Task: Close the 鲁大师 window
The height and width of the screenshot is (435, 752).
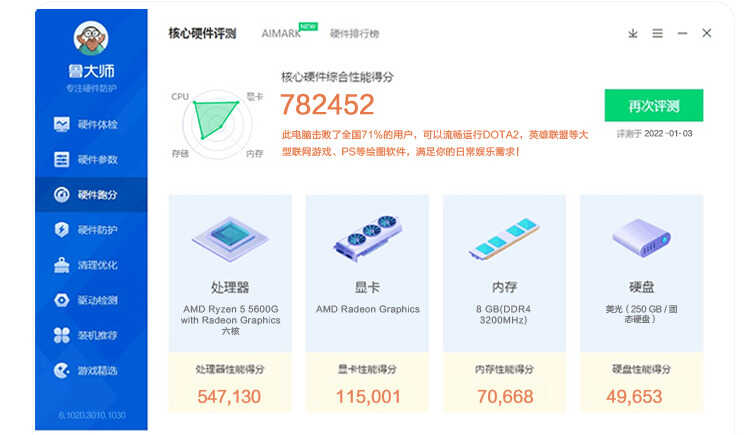Action: tap(706, 33)
